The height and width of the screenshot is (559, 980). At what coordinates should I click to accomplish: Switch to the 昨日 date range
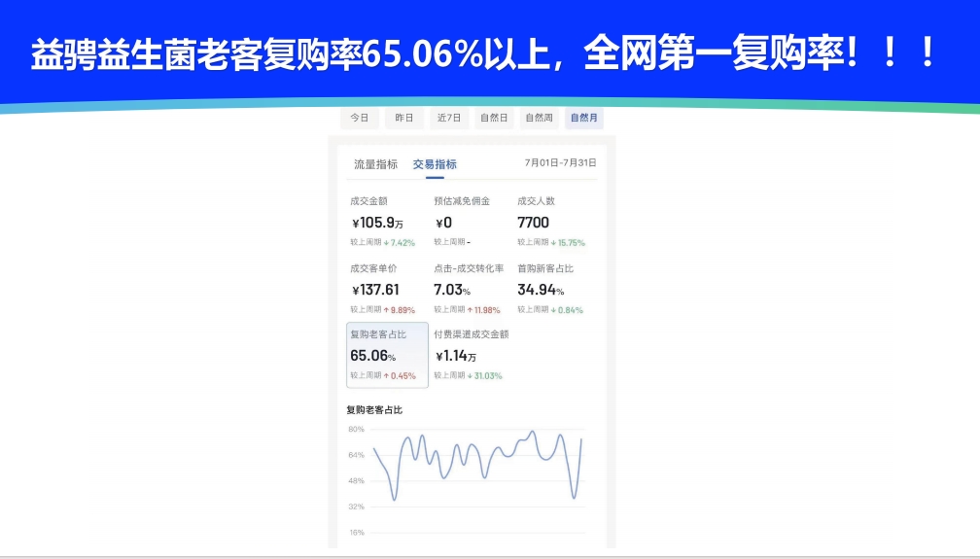coord(403,118)
